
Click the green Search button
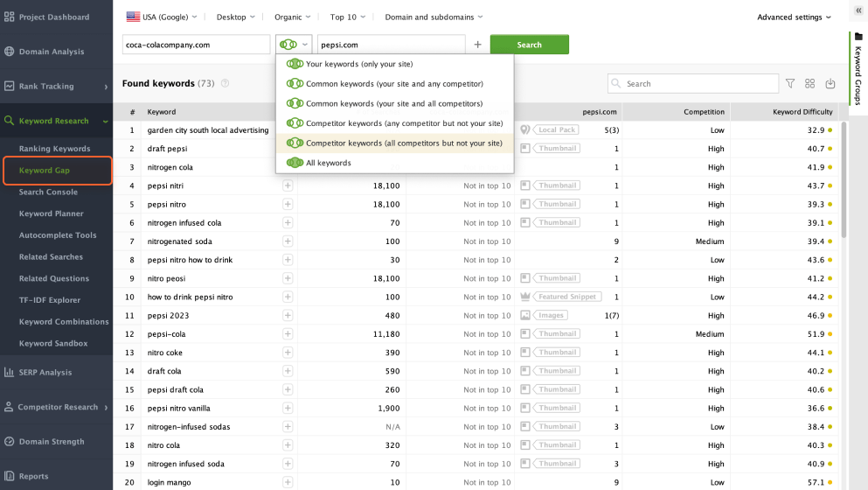click(529, 45)
